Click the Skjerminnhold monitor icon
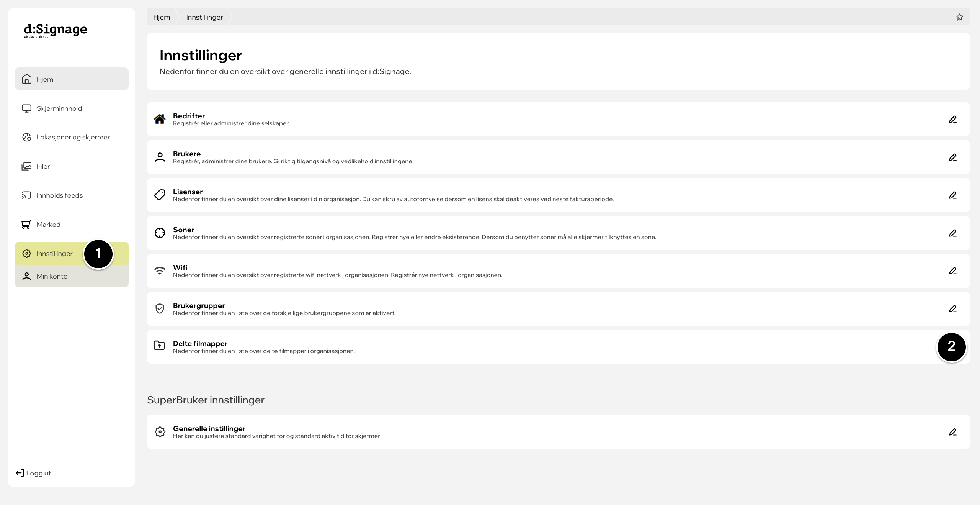This screenshot has width=980, height=505. (26, 108)
